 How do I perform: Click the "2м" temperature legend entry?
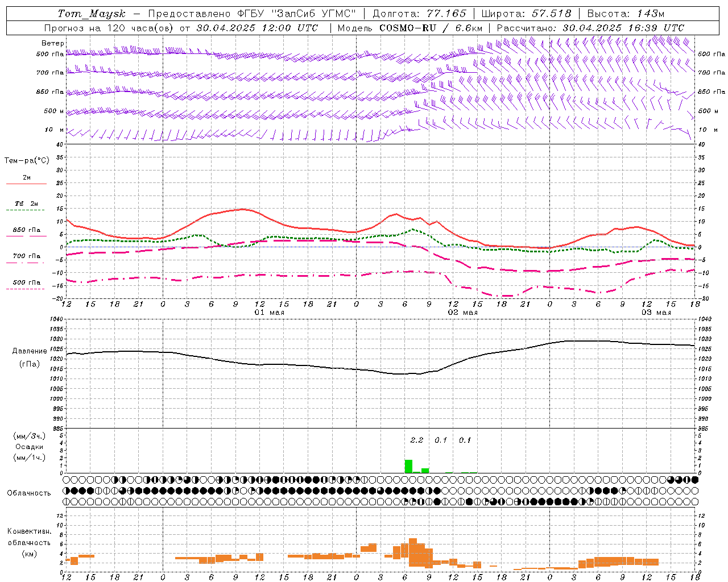coord(27,177)
